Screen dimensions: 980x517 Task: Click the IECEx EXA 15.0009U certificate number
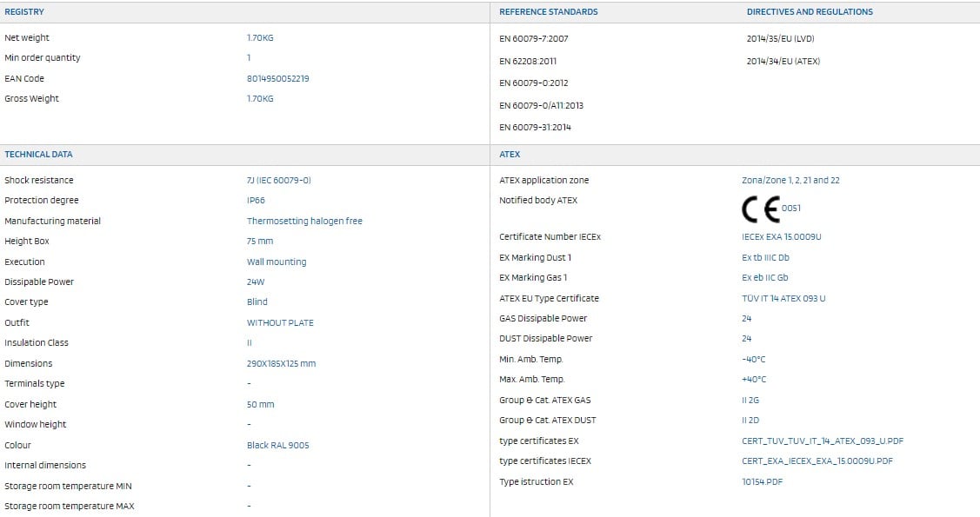781,236
